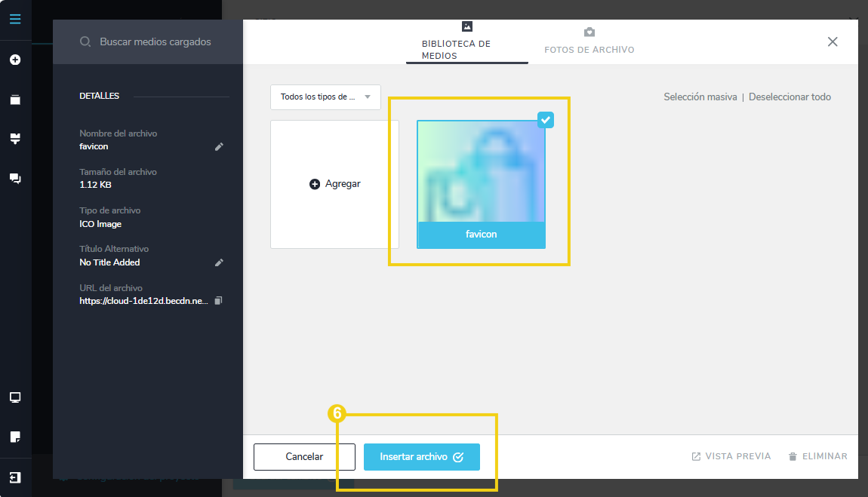Click the chat bubbles icon in the left sidebar
The image size is (868, 497).
tap(15, 179)
